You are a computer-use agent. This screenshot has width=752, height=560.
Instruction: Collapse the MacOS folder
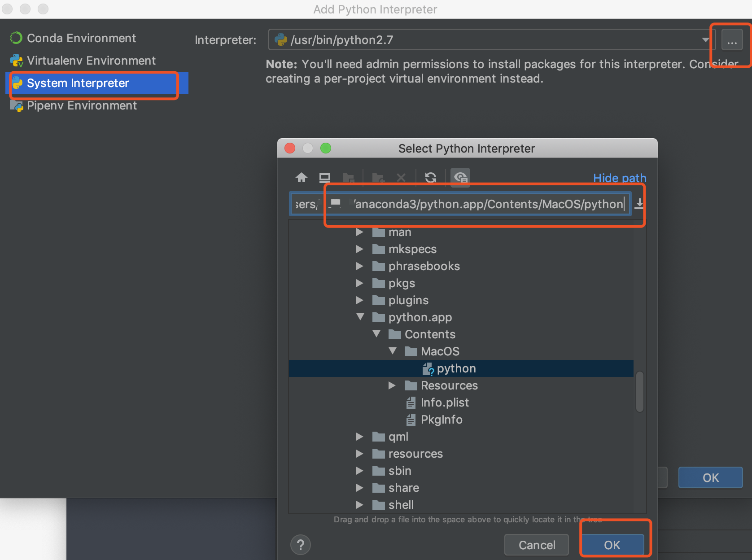coord(393,351)
